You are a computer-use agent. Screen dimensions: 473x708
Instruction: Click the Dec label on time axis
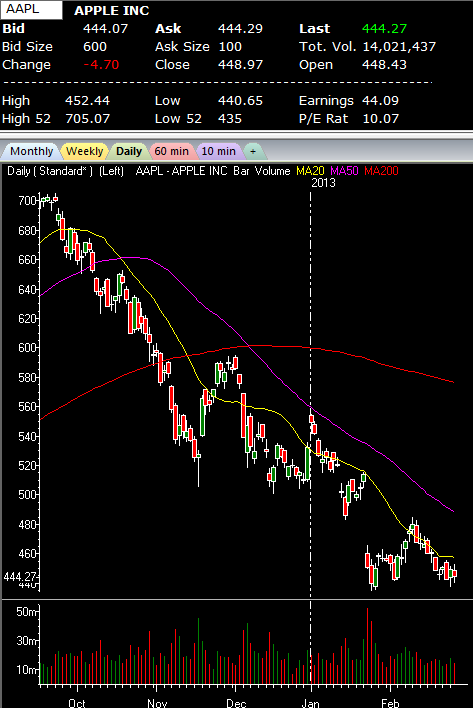(236, 703)
